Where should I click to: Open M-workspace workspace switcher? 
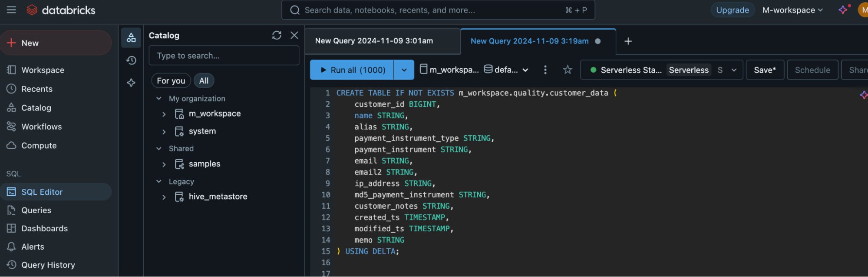coord(792,10)
